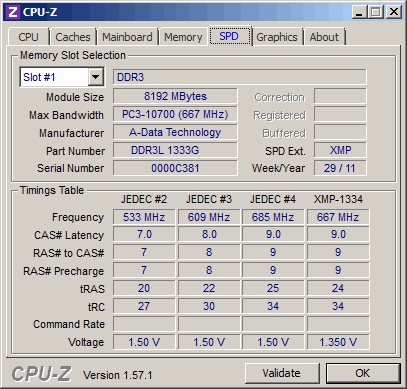Click the JEDEC #2 column header
This screenshot has height=389, width=407.
144,199
